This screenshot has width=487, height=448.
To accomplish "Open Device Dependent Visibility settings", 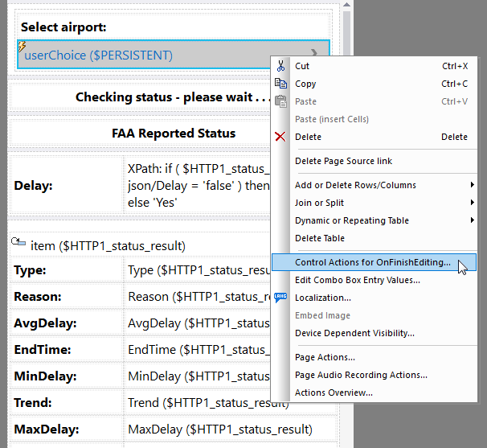I will (354, 333).
